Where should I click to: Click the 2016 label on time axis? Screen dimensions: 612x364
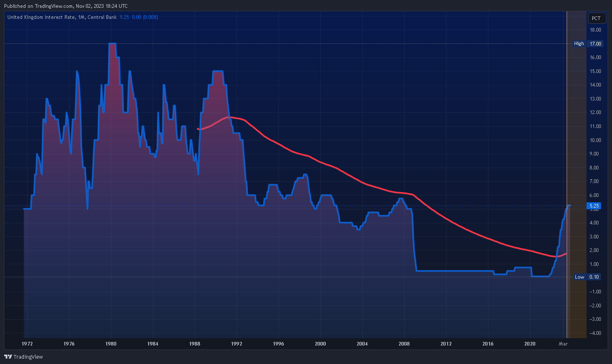click(x=488, y=344)
